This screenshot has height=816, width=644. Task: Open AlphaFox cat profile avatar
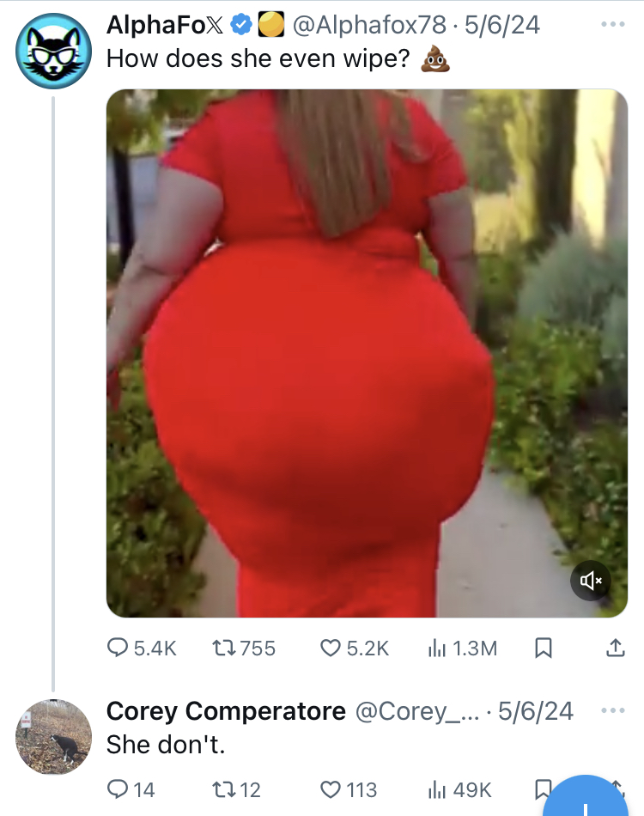pyautogui.click(x=53, y=51)
